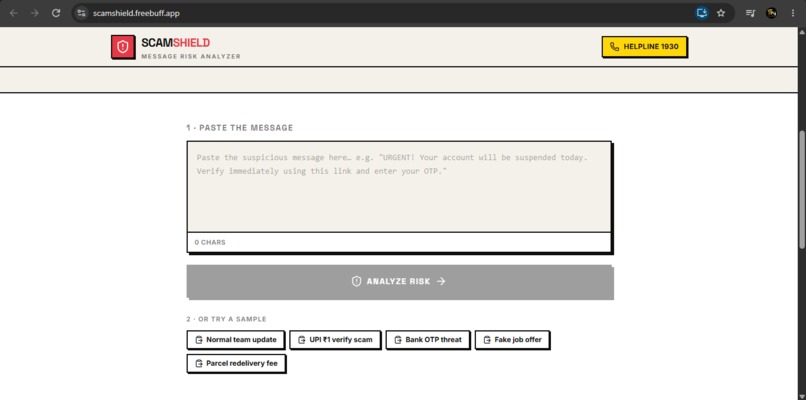The height and width of the screenshot is (400, 806).
Task: Open the media control icon in toolbar
Action: tap(750, 13)
